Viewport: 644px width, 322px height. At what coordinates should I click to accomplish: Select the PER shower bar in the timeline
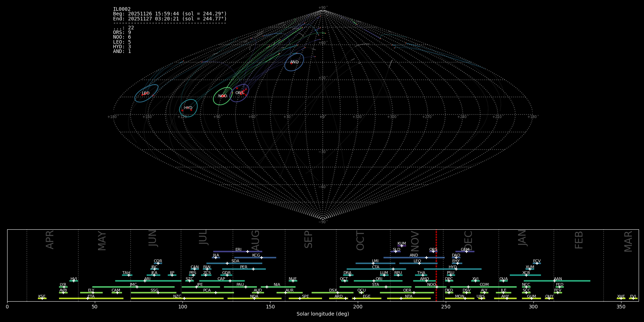tap(244, 269)
